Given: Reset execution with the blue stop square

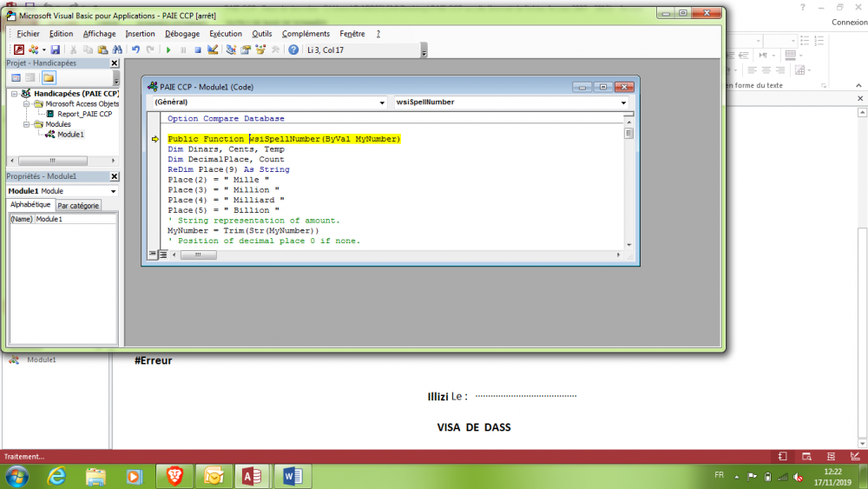Looking at the screenshot, I should tap(198, 50).
